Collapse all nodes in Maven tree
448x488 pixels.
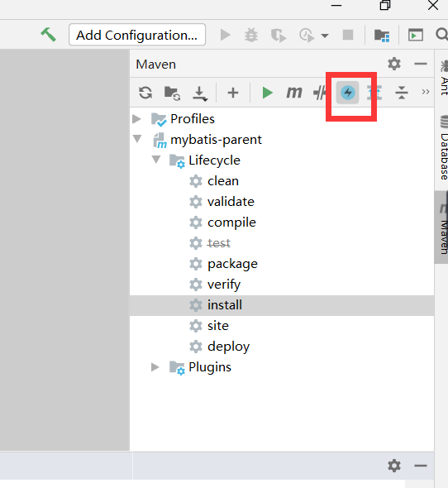(402, 93)
